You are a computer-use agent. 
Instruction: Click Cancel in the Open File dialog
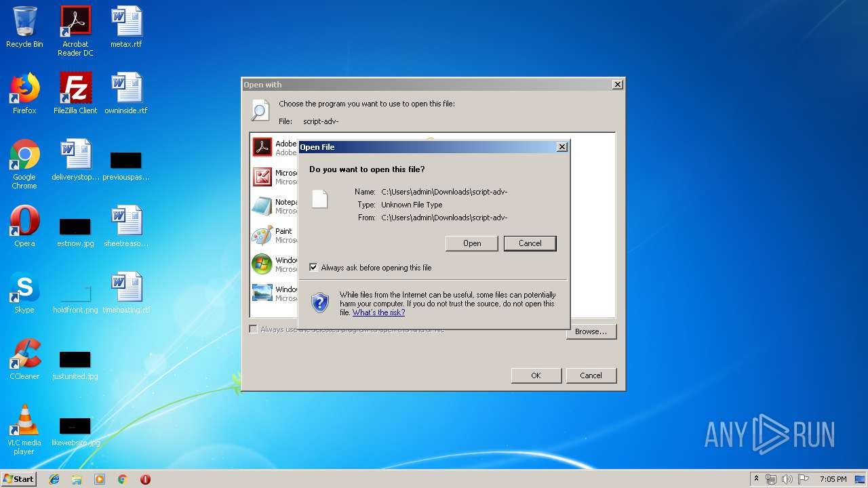pyautogui.click(x=530, y=243)
